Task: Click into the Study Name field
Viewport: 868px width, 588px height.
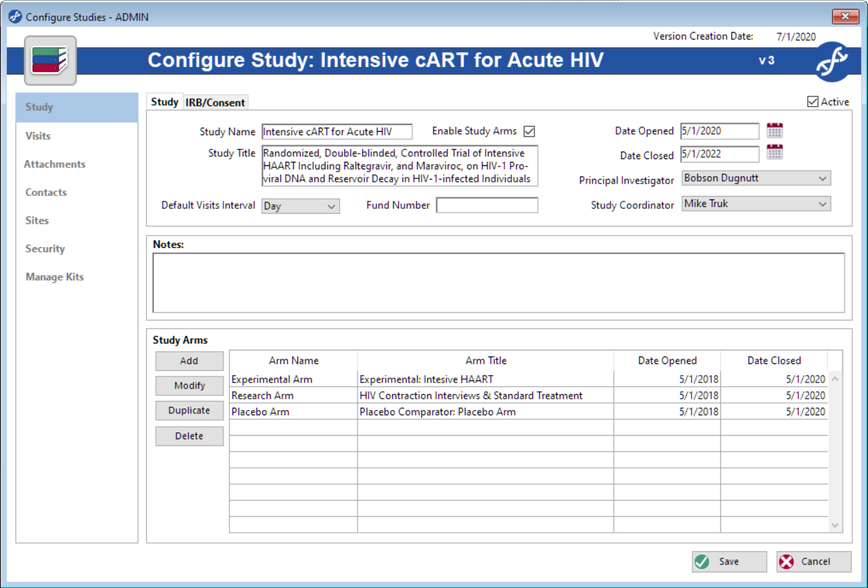Action: [x=337, y=132]
